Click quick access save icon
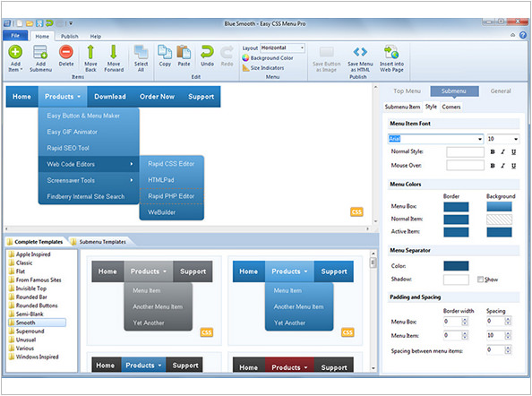Viewport: 532px width, 396px height. coord(39,23)
